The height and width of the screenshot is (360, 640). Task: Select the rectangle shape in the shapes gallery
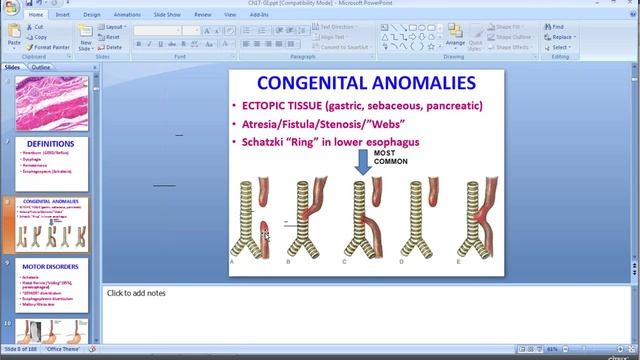tap(413, 28)
